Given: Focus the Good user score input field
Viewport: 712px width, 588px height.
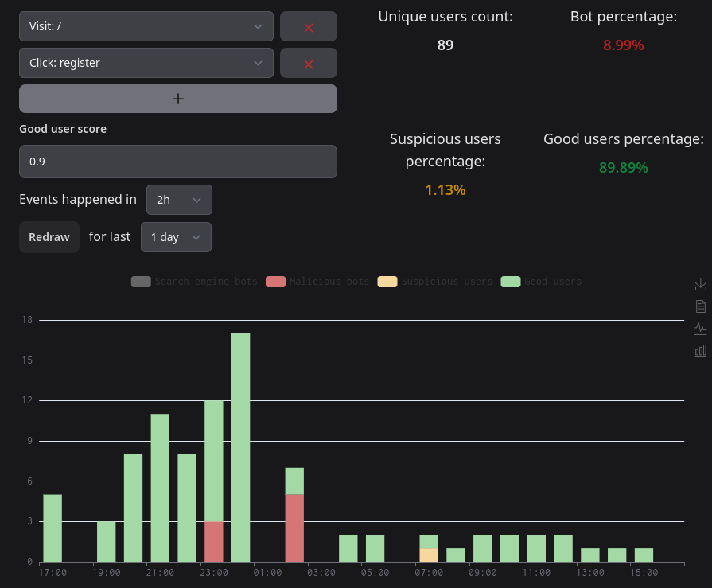Looking at the screenshot, I should 178,162.
